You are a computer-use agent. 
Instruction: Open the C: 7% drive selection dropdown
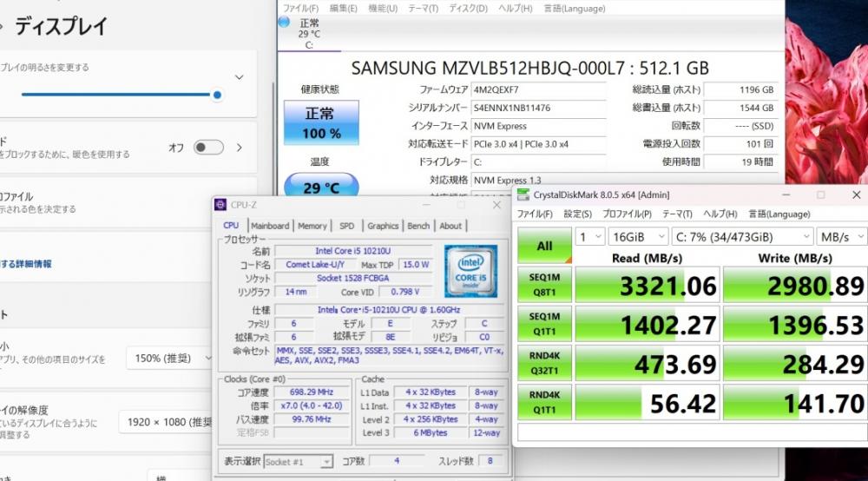coord(742,237)
